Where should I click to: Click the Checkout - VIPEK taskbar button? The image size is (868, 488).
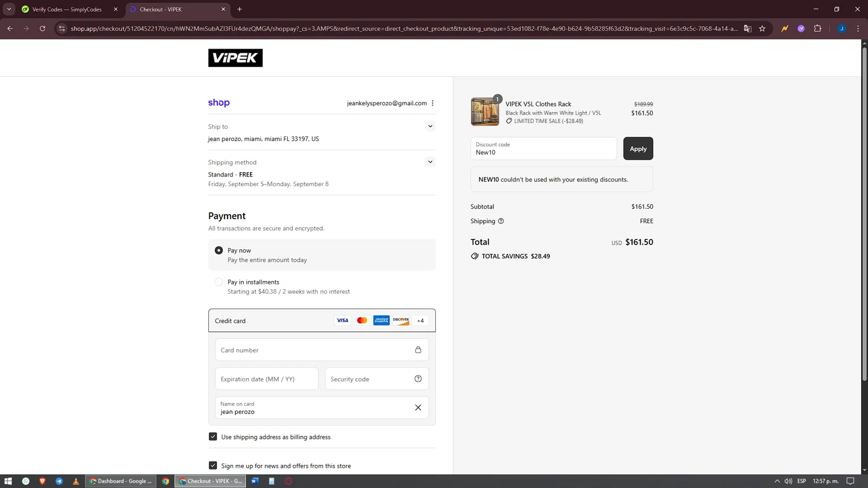click(210, 481)
